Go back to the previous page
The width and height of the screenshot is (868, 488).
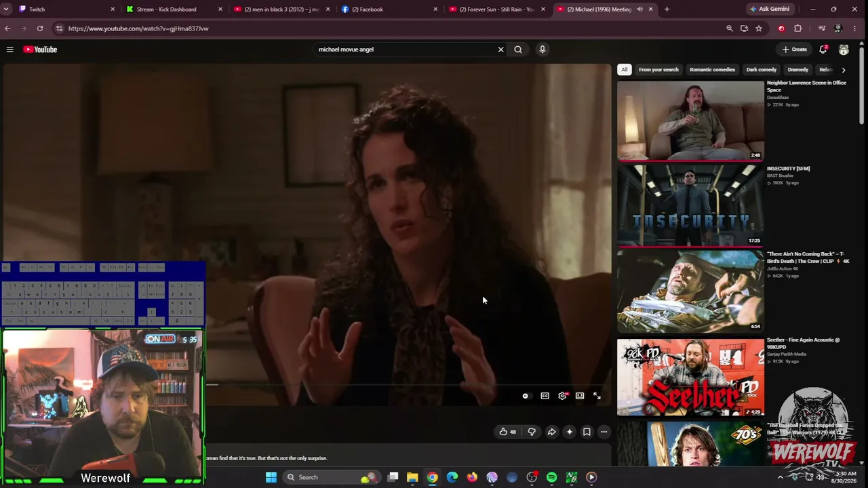(x=7, y=28)
